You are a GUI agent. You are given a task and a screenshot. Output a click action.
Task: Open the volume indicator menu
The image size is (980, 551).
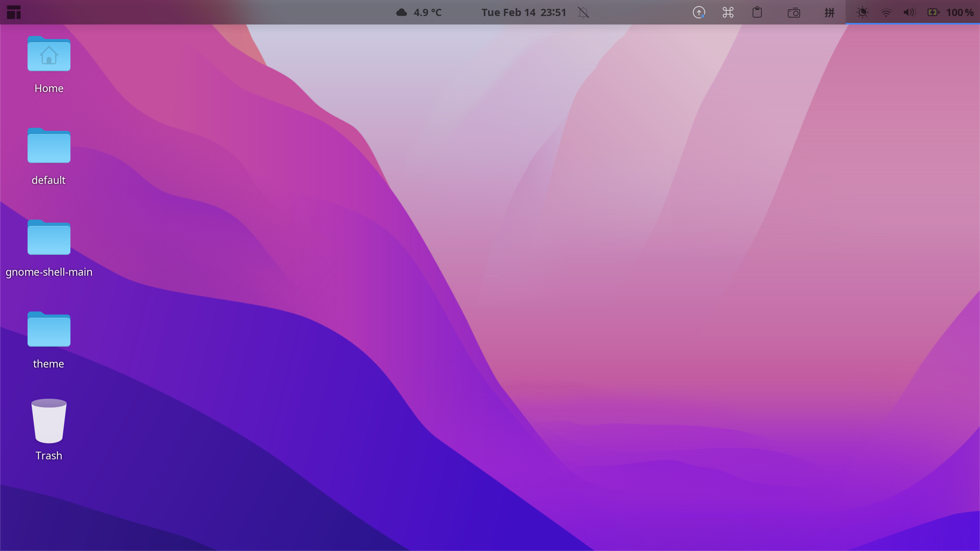point(909,12)
